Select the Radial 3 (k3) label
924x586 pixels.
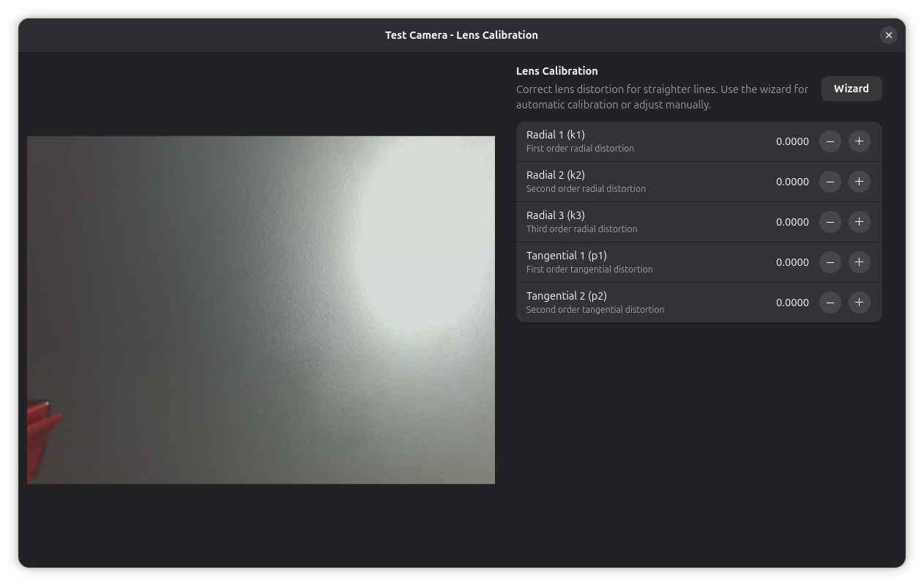pyautogui.click(x=556, y=215)
